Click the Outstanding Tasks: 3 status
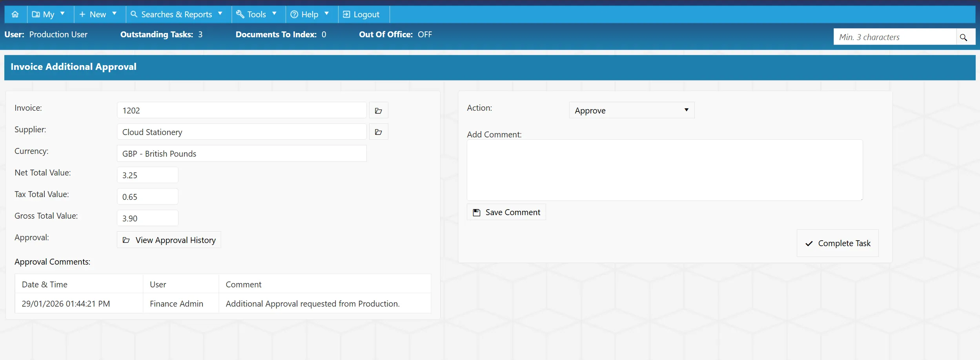 pos(161,35)
